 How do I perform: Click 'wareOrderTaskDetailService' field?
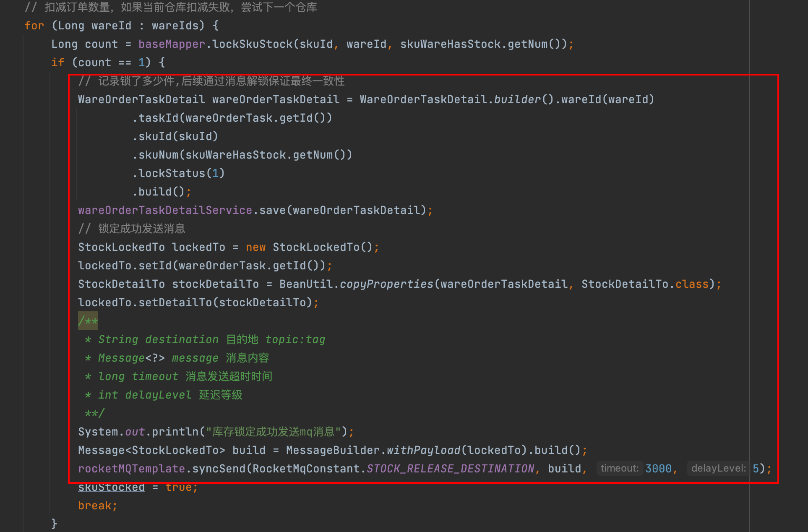click(x=165, y=210)
